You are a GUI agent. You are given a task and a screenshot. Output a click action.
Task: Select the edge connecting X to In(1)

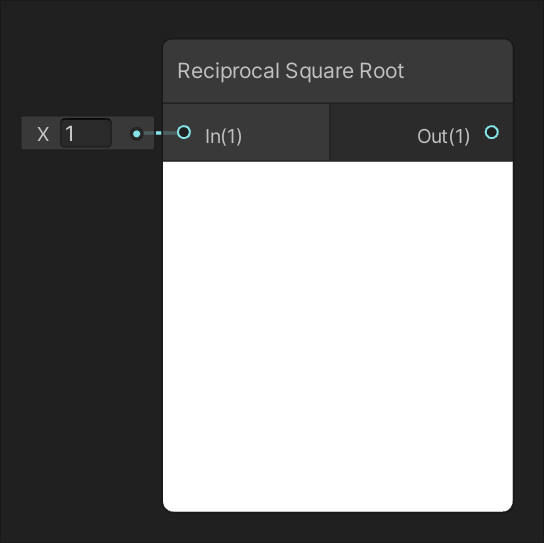click(x=160, y=133)
